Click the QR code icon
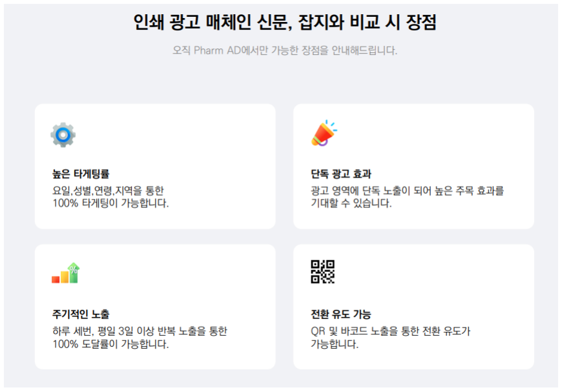Image resolution: width=562 pixels, height=392 pixels. pos(322,272)
